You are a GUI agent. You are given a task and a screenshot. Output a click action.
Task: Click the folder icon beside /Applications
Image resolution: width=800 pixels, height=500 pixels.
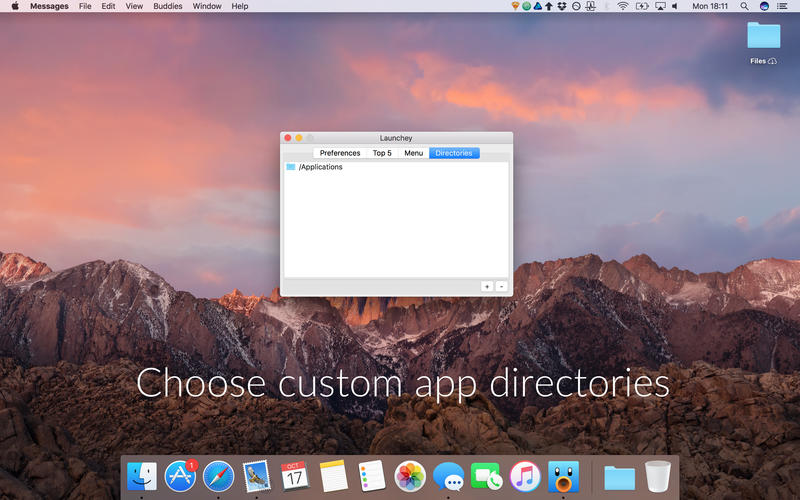(291, 167)
